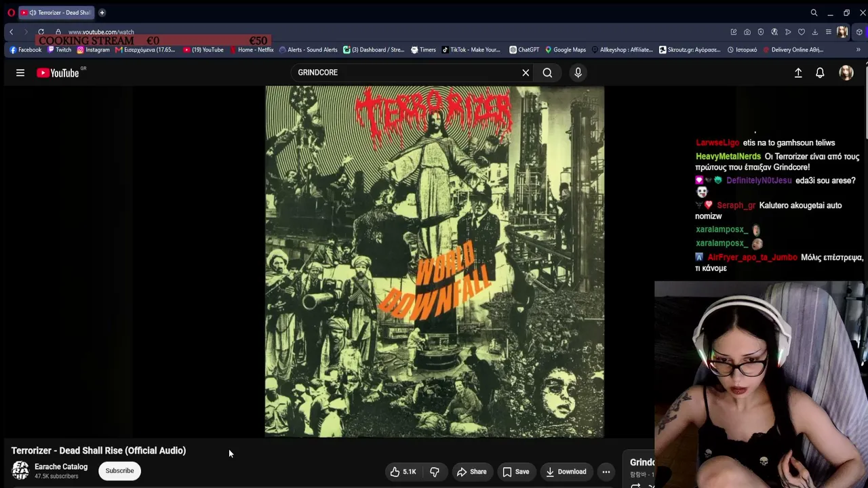Viewport: 868px width, 488px height.
Task: Open the YouTube account avatar menu
Action: (x=846, y=73)
